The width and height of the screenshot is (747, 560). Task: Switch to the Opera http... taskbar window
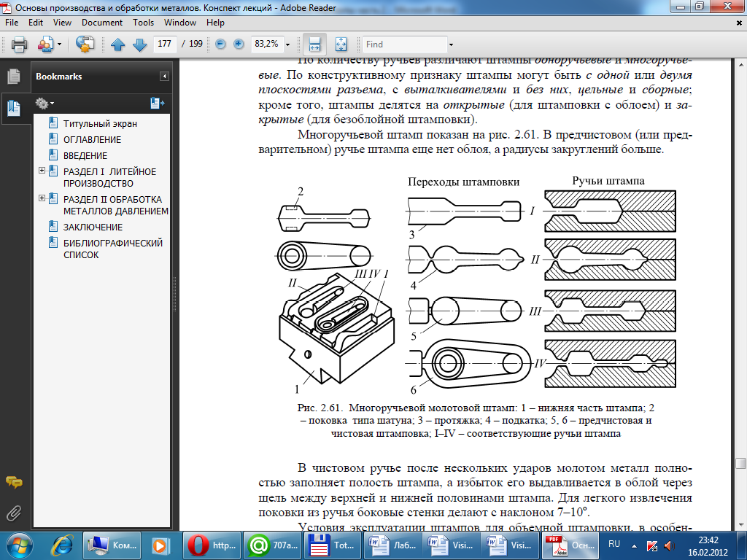(212, 545)
